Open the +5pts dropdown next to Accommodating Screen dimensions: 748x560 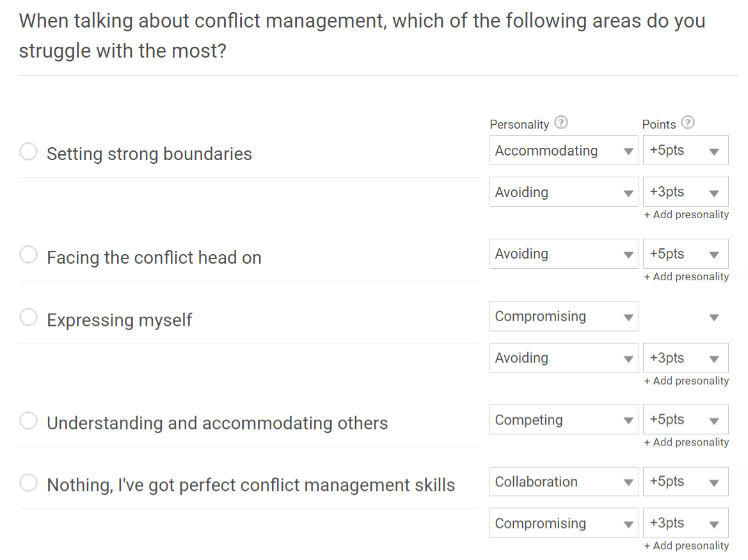click(x=685, y=151)
